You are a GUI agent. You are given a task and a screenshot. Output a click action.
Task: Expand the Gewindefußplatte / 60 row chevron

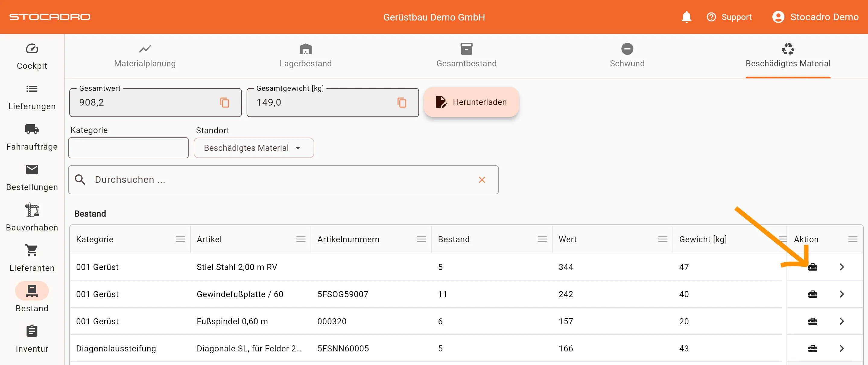(841, 294)
